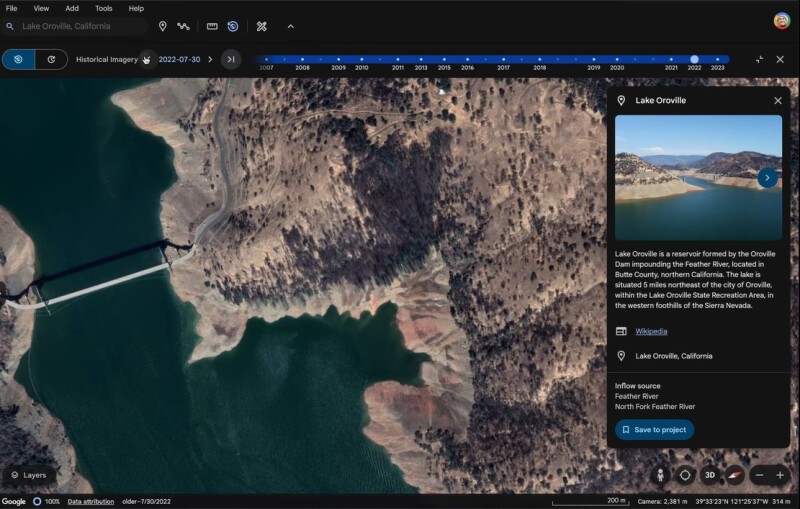Open the Tools menu
The height and width of the screenshot is (509, 800).
(103, 8)
